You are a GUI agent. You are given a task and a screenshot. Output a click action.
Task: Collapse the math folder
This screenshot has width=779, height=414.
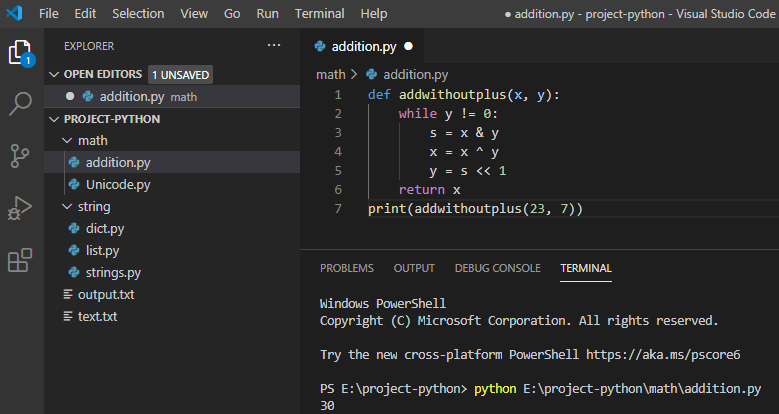pos(67,141)
